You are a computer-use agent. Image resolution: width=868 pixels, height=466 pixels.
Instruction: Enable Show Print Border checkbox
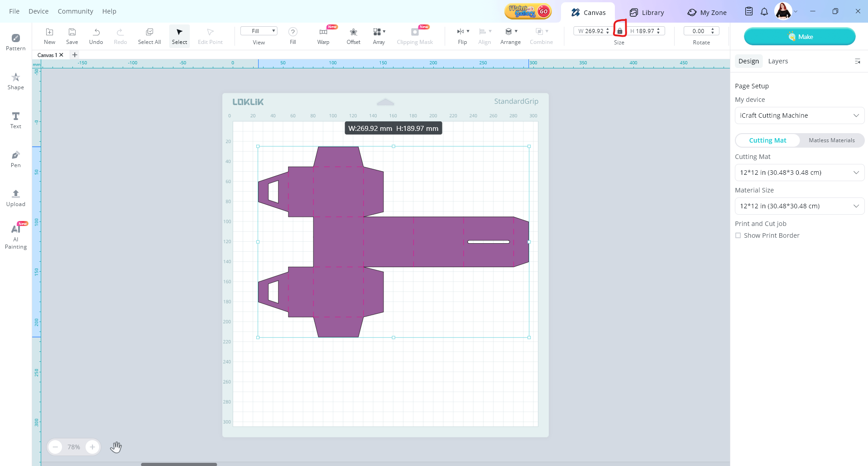pyautogui.click(x=738, y=235)
